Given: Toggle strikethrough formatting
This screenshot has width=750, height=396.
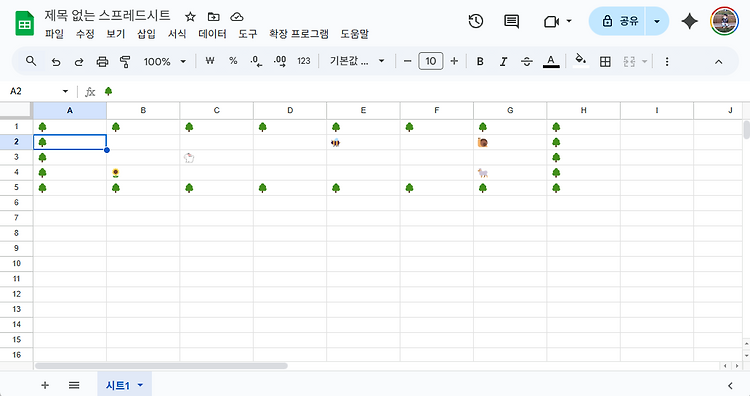Looking at the screenshot, I should pos(527,61).
